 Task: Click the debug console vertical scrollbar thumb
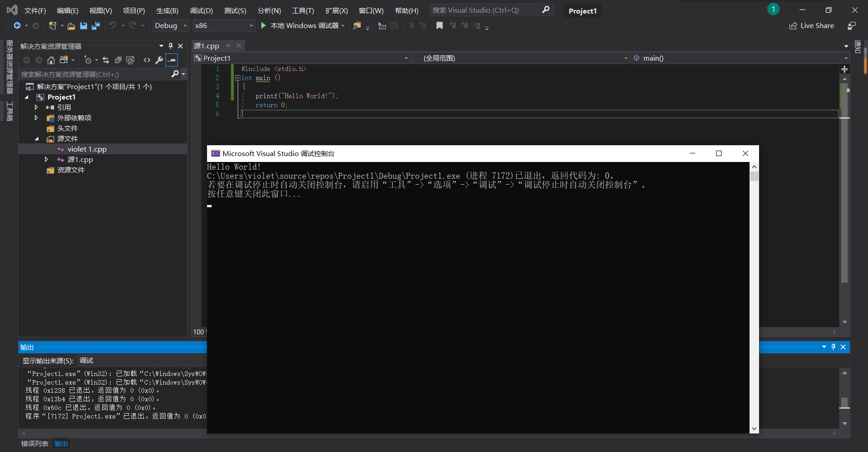pos(754,176)
